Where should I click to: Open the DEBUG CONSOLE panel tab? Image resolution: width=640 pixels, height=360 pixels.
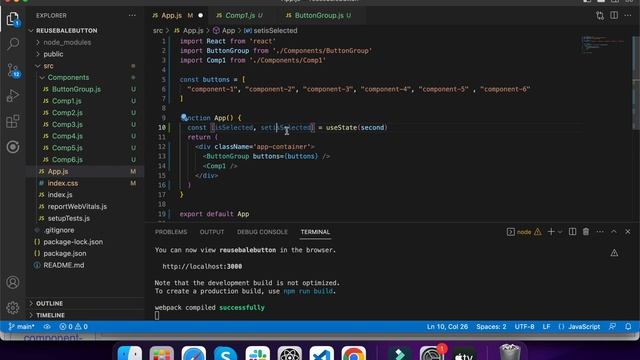click(x=262, y=232)
